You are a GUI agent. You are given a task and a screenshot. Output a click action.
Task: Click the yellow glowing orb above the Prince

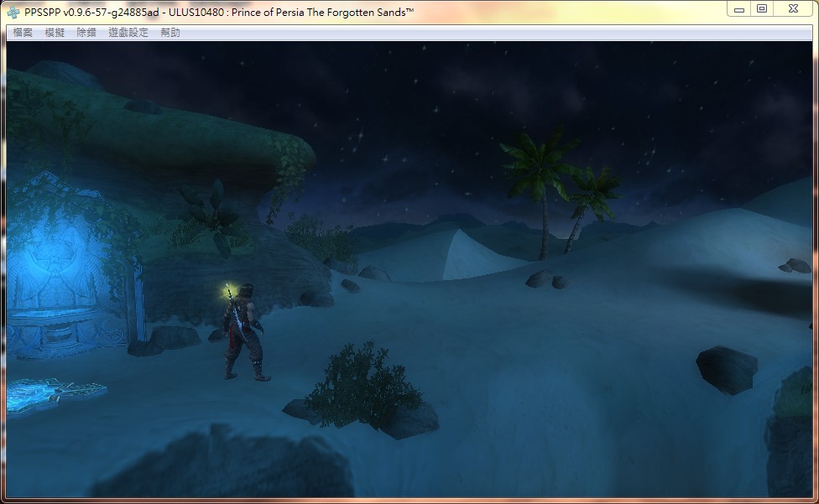coord(227,292)
